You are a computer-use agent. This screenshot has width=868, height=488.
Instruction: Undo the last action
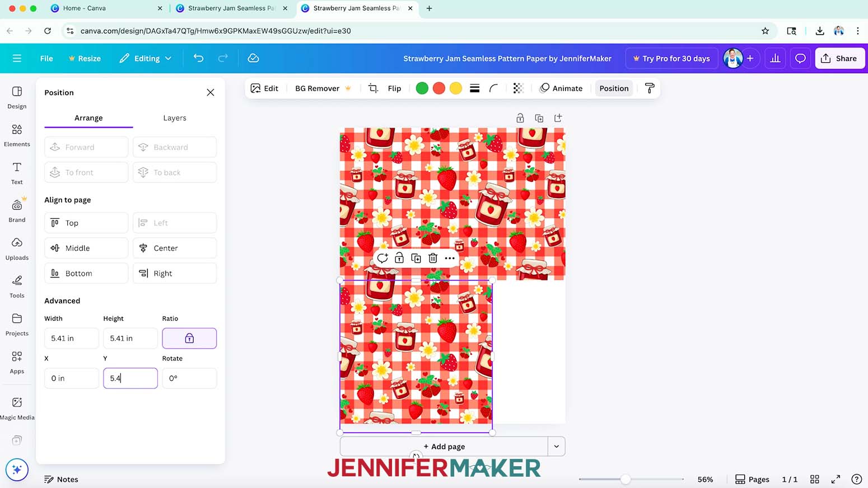click(198, 58)
